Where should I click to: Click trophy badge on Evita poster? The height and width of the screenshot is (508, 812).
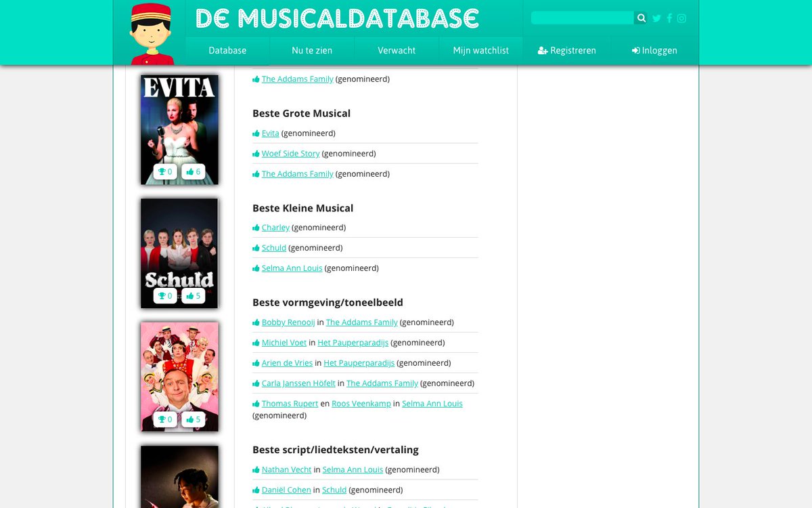coord(165,172)
